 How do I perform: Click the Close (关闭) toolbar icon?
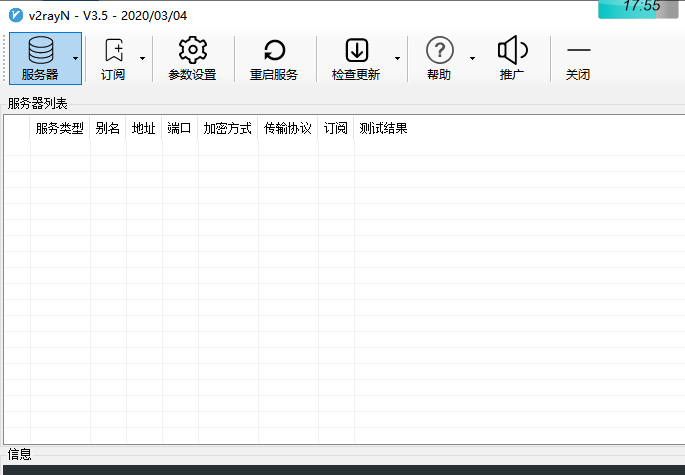578,51
